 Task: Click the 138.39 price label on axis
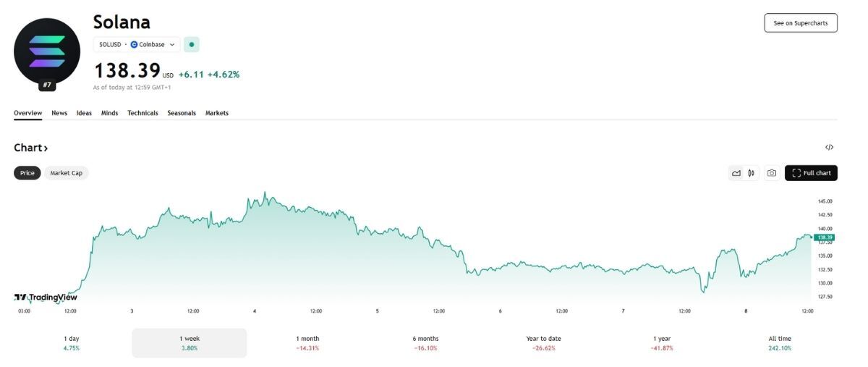click(825, 237)
